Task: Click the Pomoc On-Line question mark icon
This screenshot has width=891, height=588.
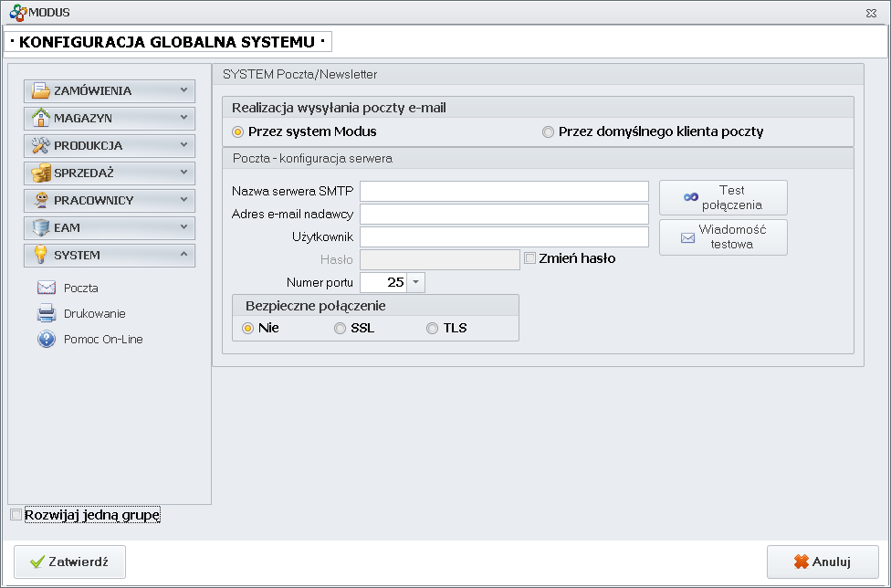Action: (47, 339)
